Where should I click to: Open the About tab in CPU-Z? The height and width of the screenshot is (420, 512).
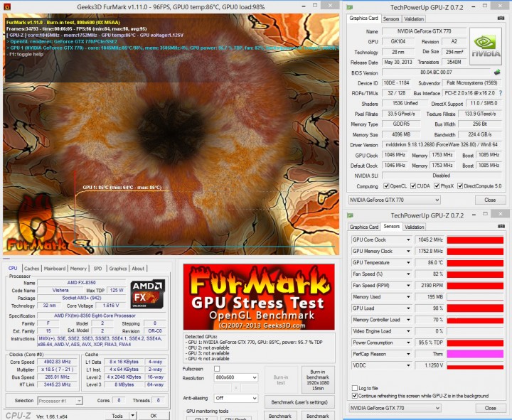click(x=138, y=268)
